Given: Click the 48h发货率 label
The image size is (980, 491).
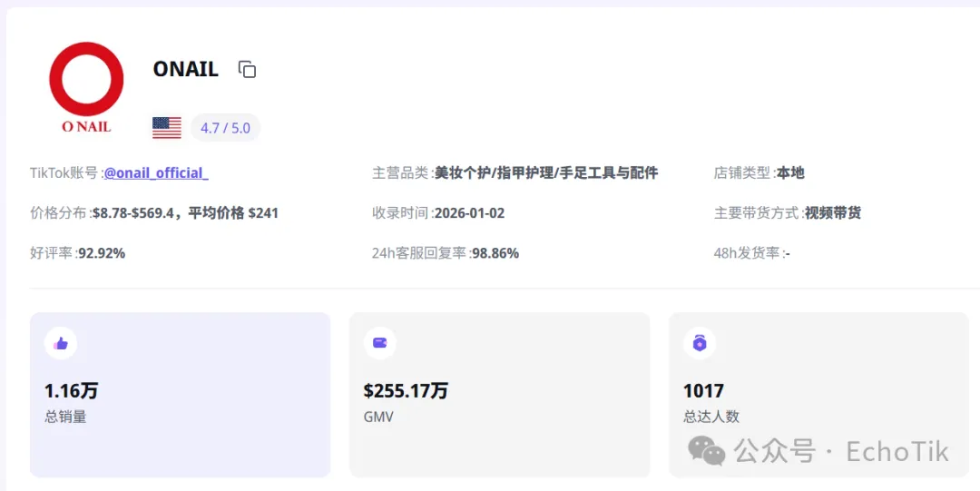Looking at the screenshot, I should pyautogui.click(x=746, y=253).
